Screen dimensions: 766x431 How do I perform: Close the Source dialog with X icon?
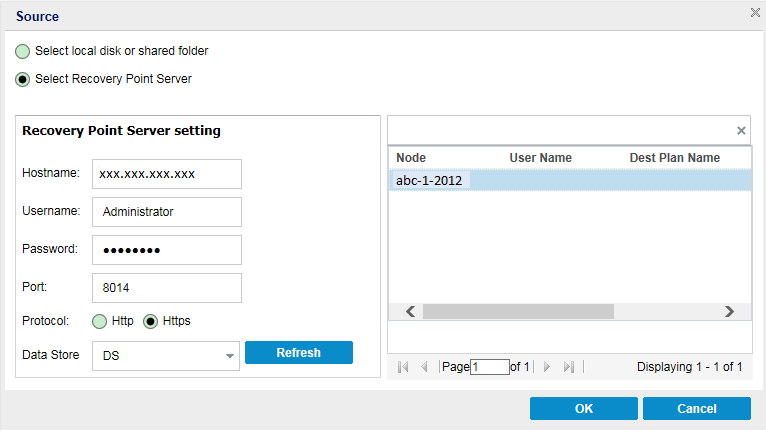click(x=755, y=13)
